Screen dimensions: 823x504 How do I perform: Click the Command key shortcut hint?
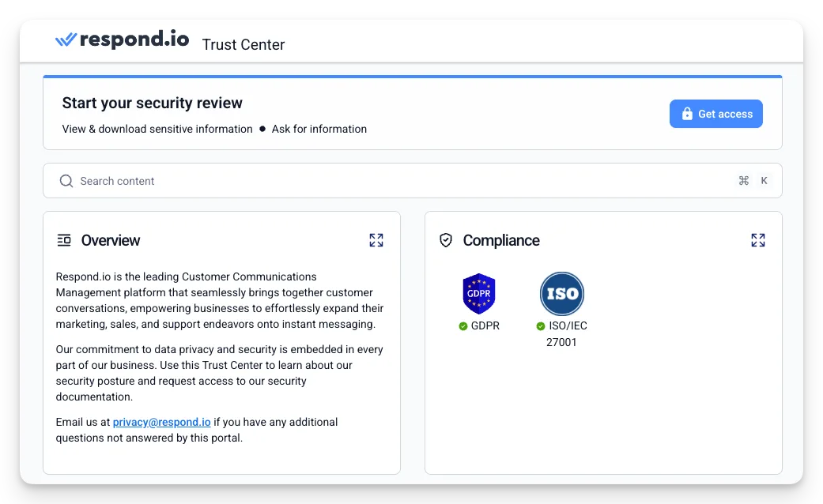744,180
